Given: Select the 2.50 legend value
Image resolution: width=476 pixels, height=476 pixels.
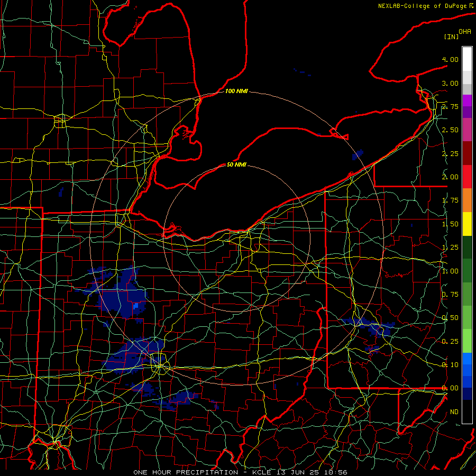Looking at the screenshot, I should [x=450, y=130].
